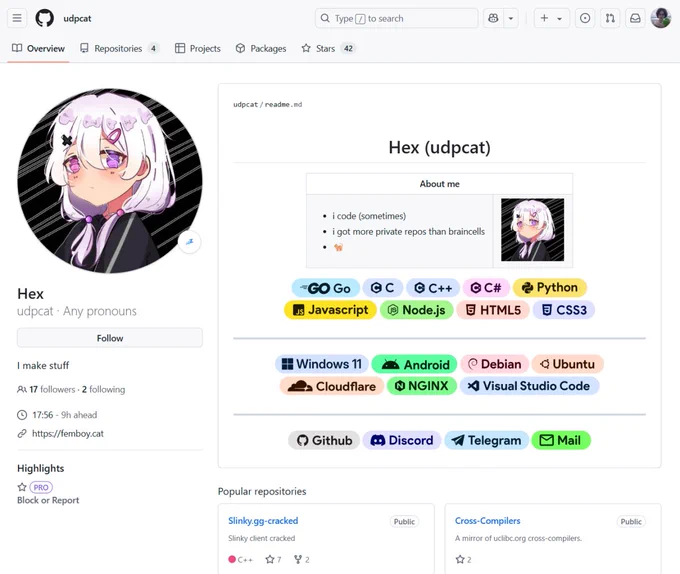Open pull requests icon in header
The image size is (680, 574).
(x=610, y=18)
